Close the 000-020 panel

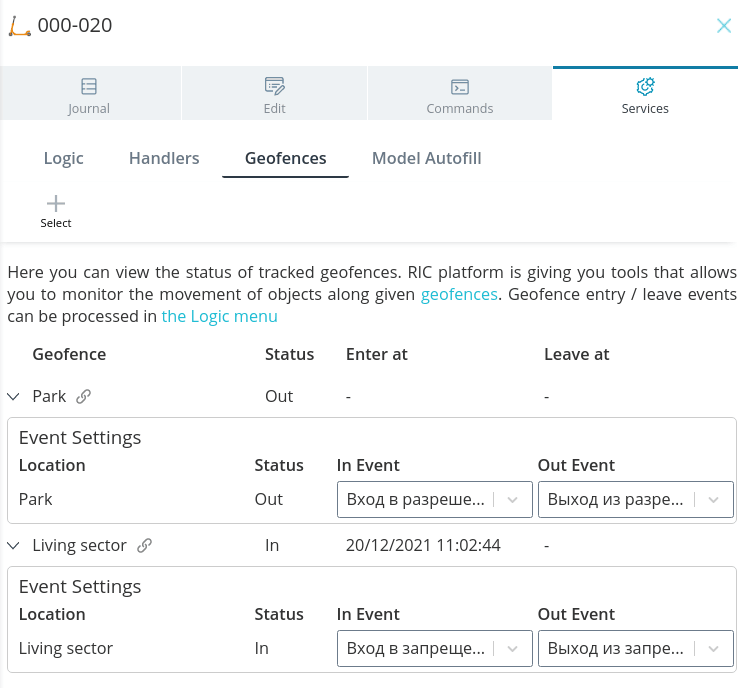[x=724, y=26]
